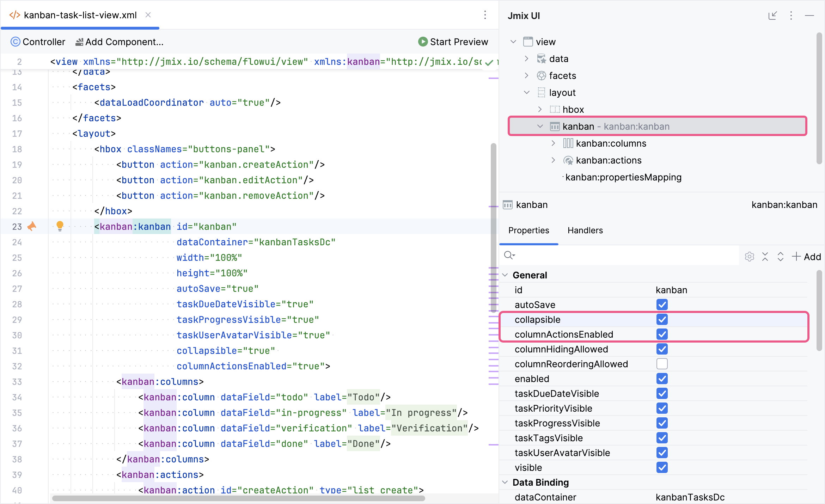Click the Start Preview button
Screen dimensions: 825x504
453,42
